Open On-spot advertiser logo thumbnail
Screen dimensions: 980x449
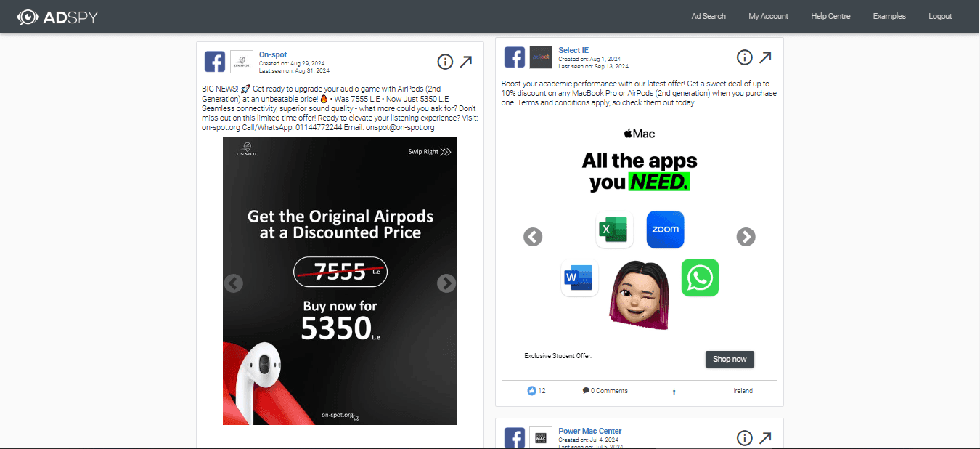point(242,62)
